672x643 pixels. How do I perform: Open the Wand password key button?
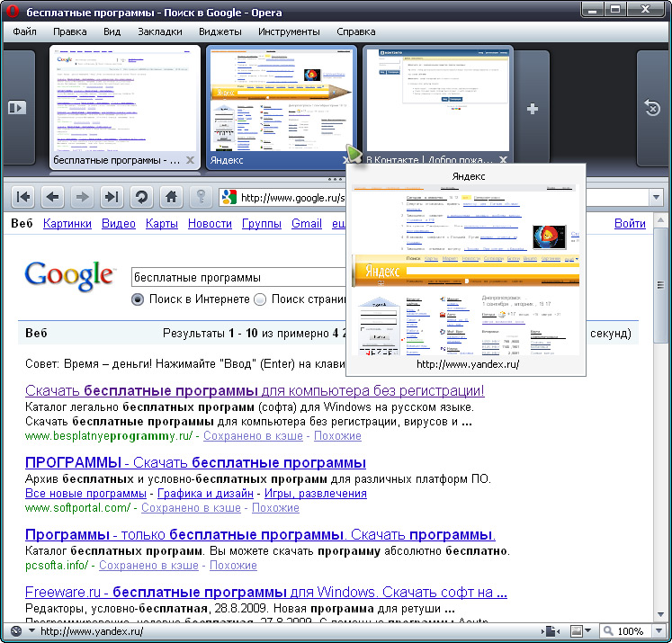point(201,197)
